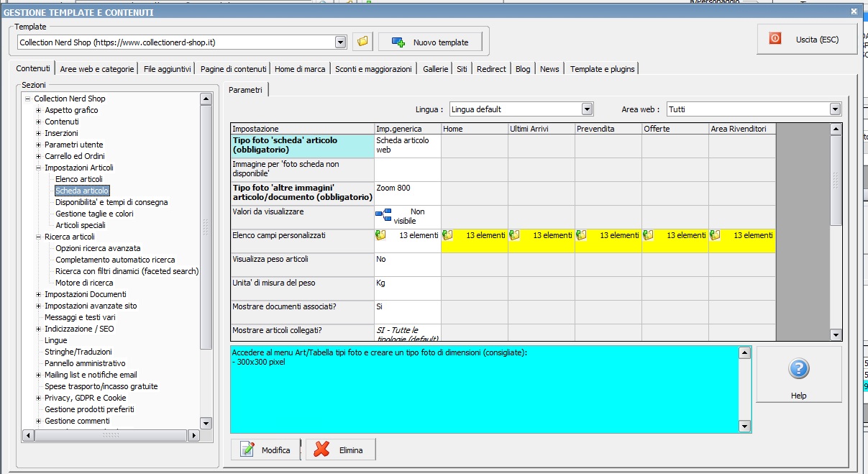
Task: Click the blue Help question mark icon
Action: (x=798, y=369)
